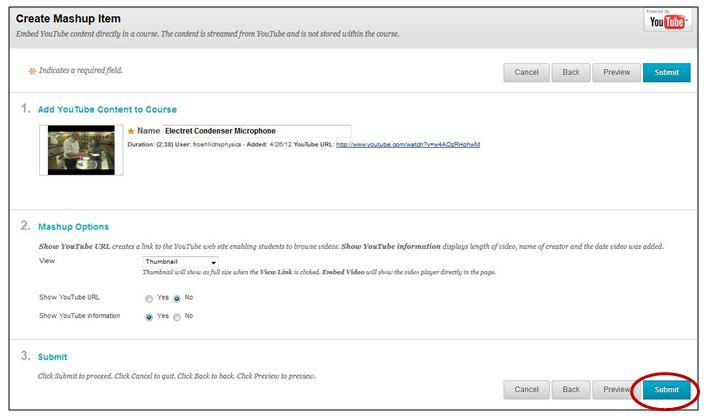This screenshot has width=706, height=418.
Task: Click the Powered by YouTube logo
Action: click(x=667, y=20)
